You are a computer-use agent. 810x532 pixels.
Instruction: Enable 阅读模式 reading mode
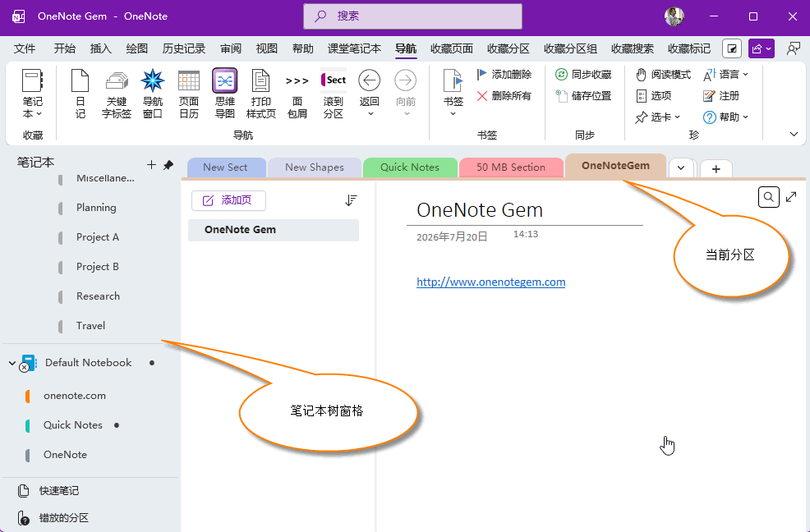[663, 75]
